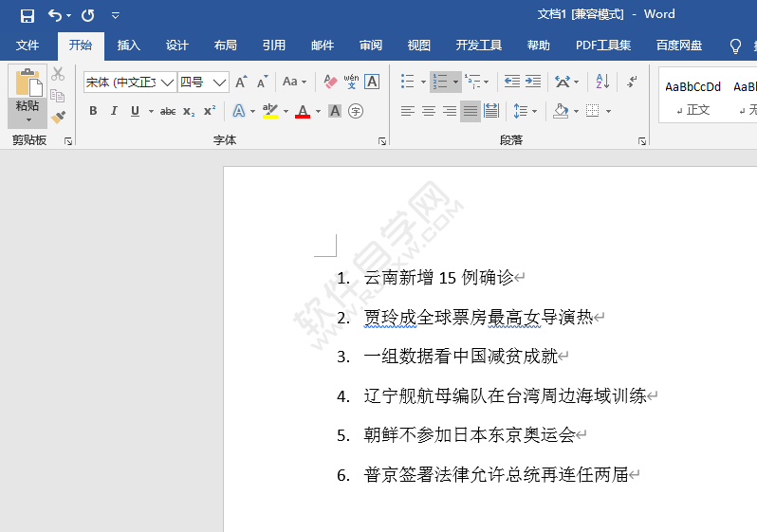The height and width of the screenshot is (532, 757).
Task: Open the 开发工具 tab
Action: tap(478, 46)
